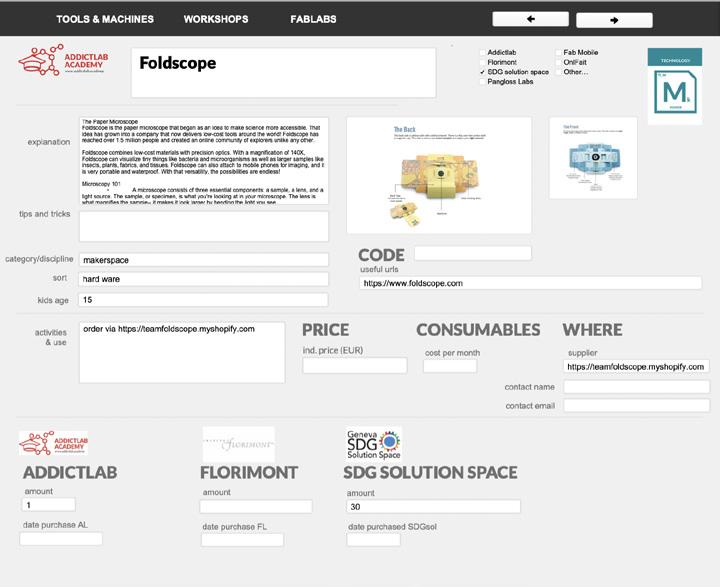
Task: Enable the OnlFait checkbox
Action: click(x=558, y=62)
